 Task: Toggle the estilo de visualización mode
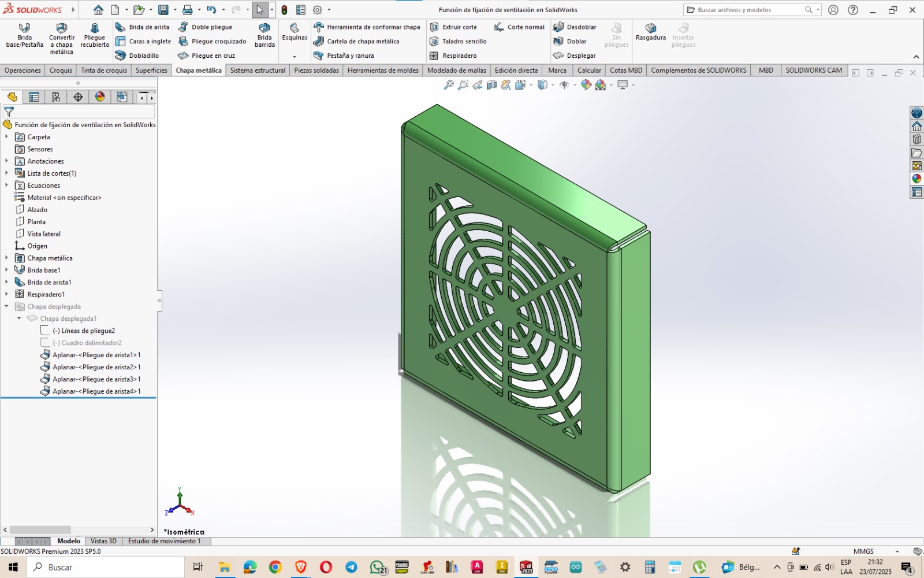(542, 85)
